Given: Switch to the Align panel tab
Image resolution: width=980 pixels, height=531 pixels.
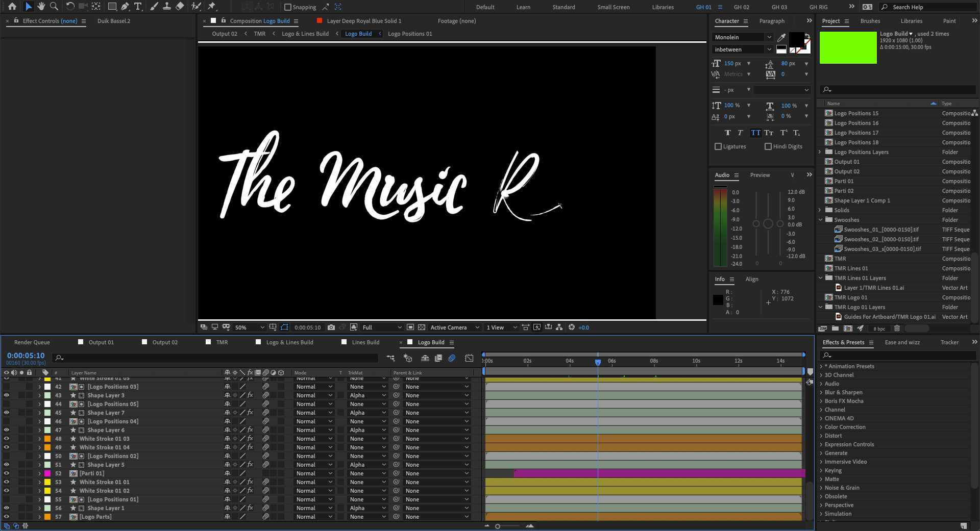Looking at the screenshot, I should point(752,279).
